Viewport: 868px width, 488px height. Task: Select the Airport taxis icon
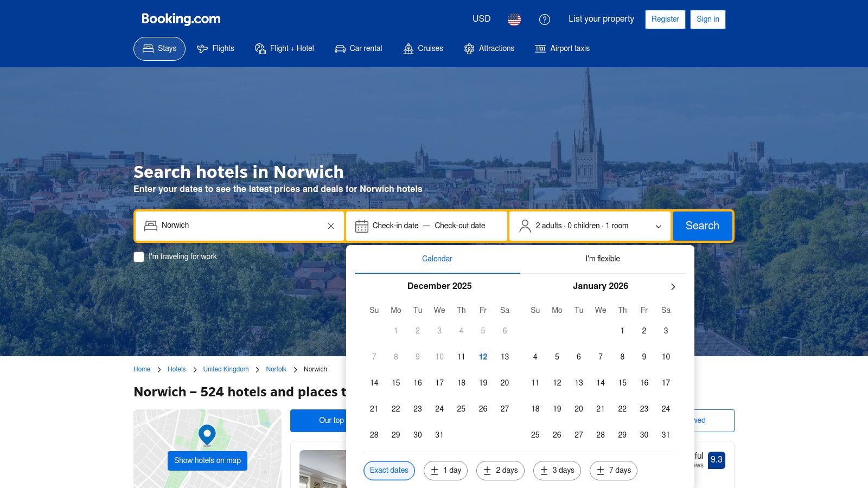pyautogui.click(x=540, y=48)
